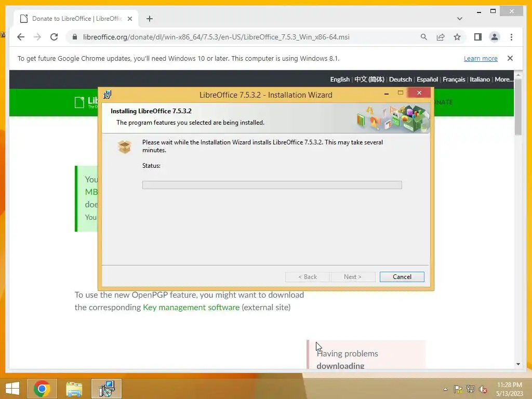This screenshot has height=399, width=532.
Task: Open the Chrome profile avatar
Action: click(495, 37)
